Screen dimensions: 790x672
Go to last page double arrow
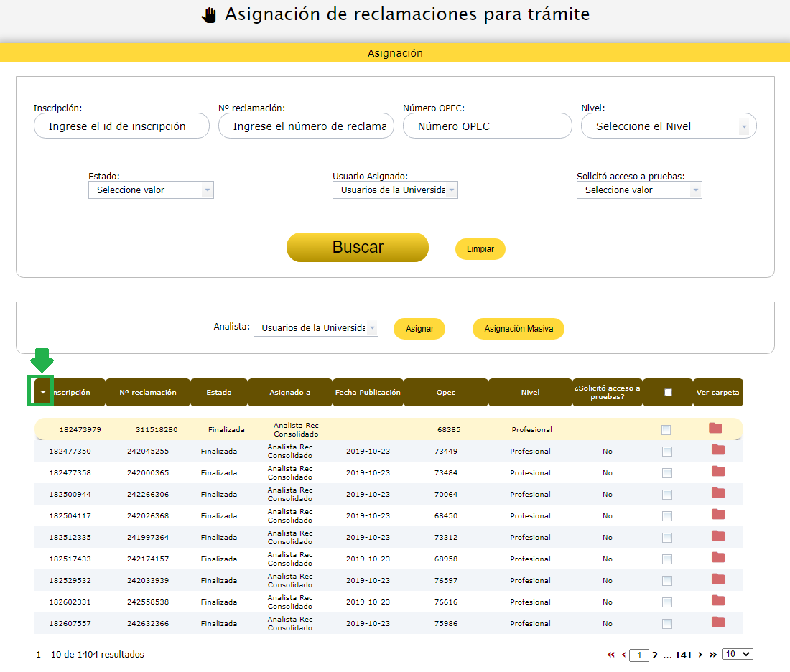(713, 655)
